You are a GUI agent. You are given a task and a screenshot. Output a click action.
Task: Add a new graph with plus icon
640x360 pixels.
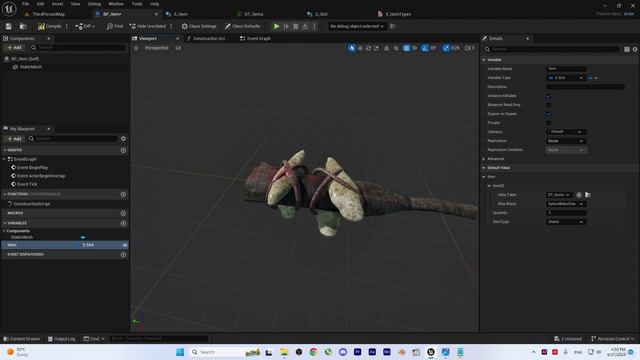coord(123,150)
